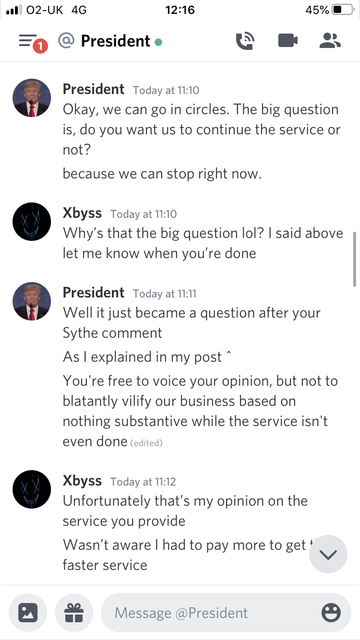
Task: Open the channel list hamburger menu
Action: [27, 40]
